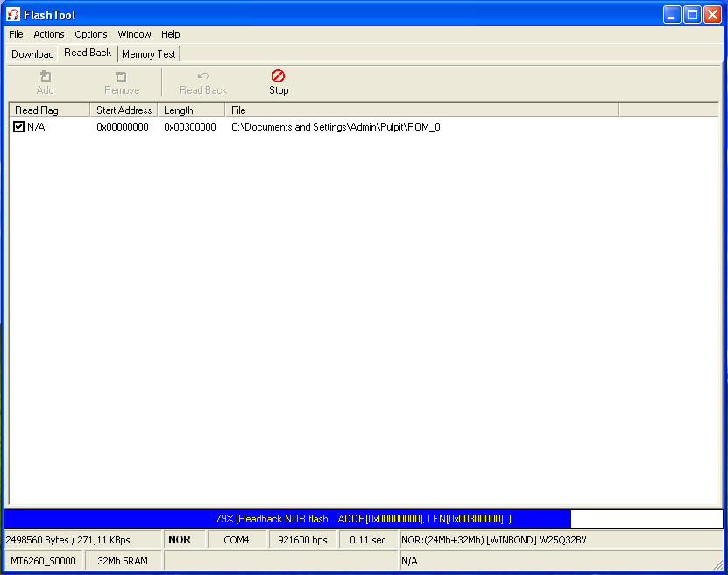The image size is (728, 575).
Task: Select the Read Back tab
Action: pyautogui.click(x=88, y=53)
